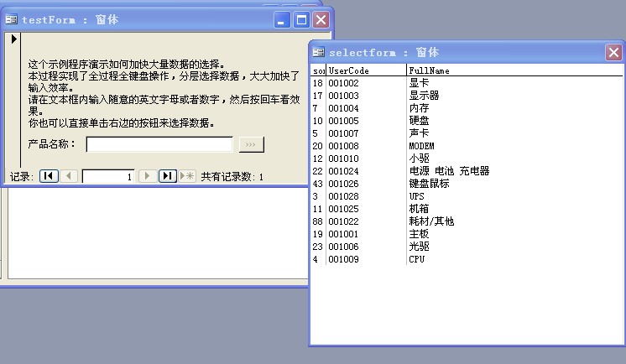Click sort value 88 in the 耗材/其他 row

[x=317, y=221]
